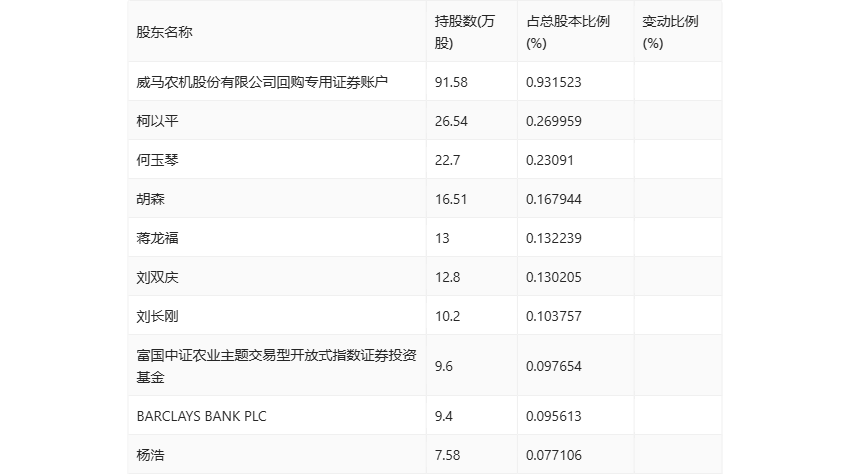The width and height of the screenshot is (850, 474).
Task: Click the 持股数(万股) column header
Action: [x=465, y=32]
